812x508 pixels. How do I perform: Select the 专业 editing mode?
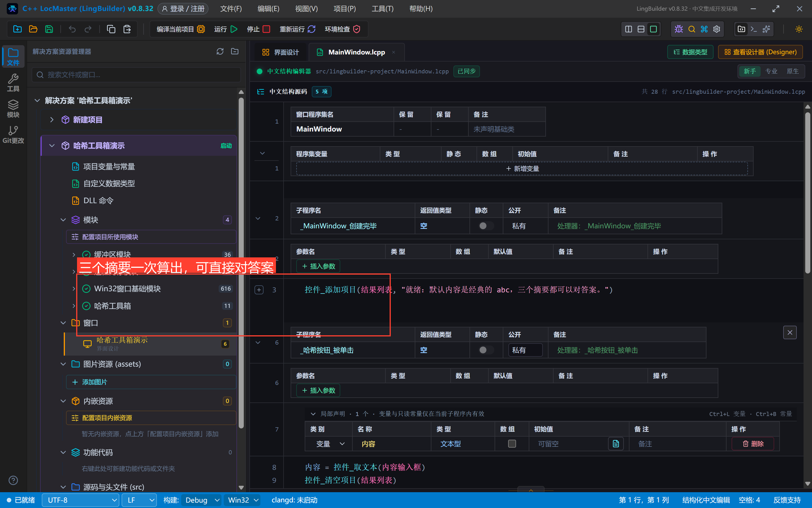pos(771,71)
